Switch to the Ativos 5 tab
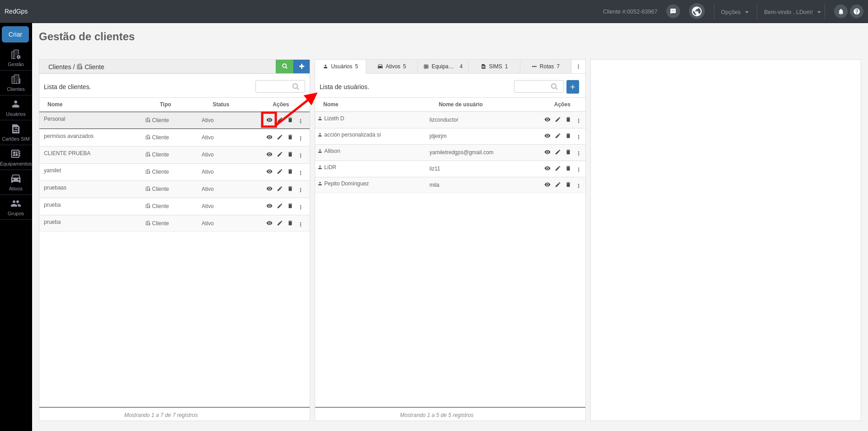This screenshot has height=431, width=868. (392, 66)
